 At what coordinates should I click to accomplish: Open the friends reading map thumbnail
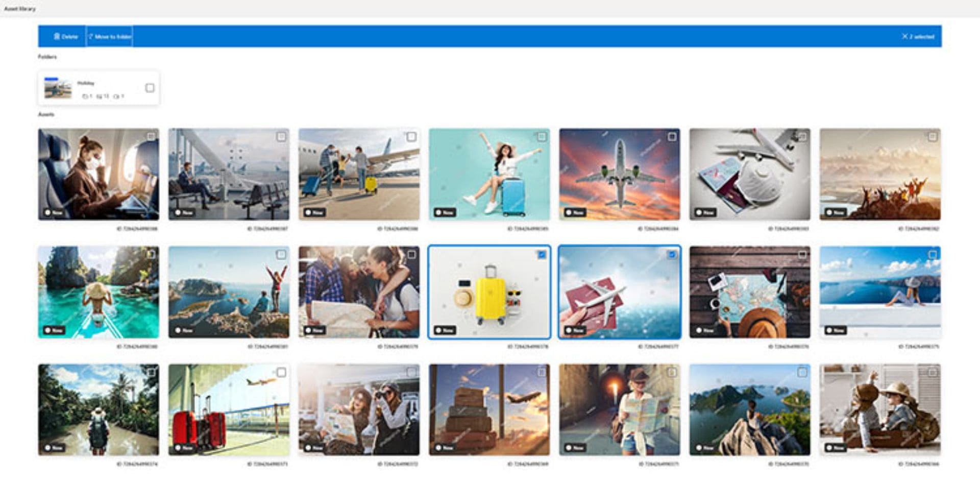(x=359, y=292)
